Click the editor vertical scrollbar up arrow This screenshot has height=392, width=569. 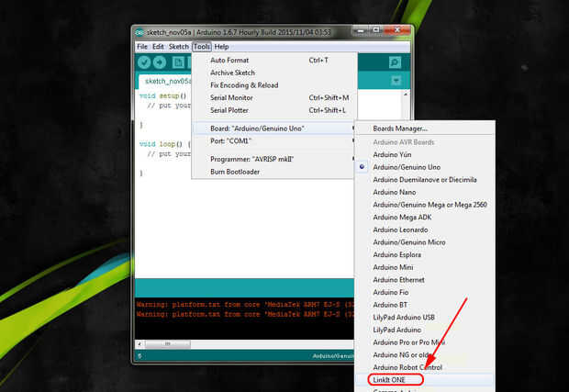[406, 94]
